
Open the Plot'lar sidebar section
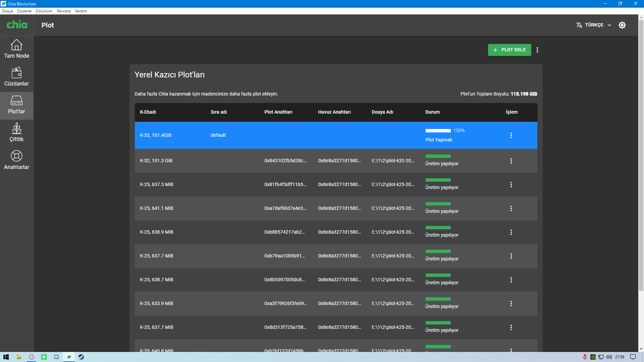pos(16,105)
